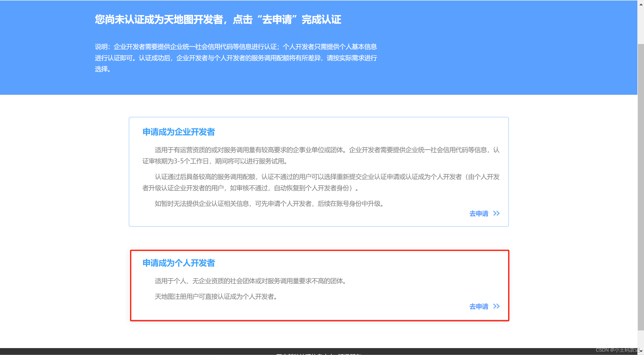
Task: Click banner title 您尚未认证成为天地图开发者
Action: (159, 19)
